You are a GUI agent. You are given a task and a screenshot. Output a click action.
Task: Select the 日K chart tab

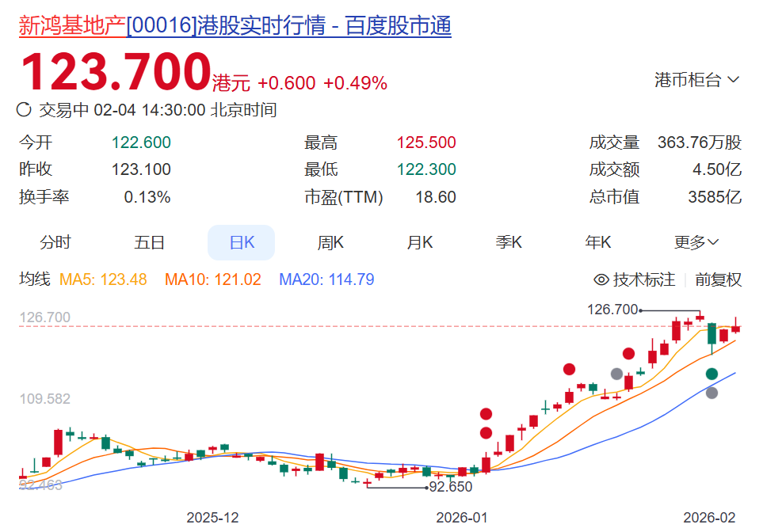tap(242, 242)
